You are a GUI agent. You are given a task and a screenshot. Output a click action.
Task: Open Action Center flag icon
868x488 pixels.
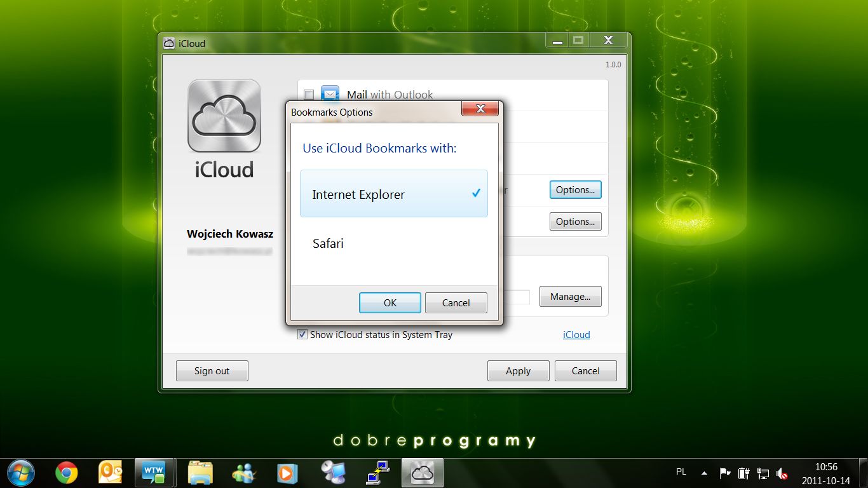coord(724,473)
